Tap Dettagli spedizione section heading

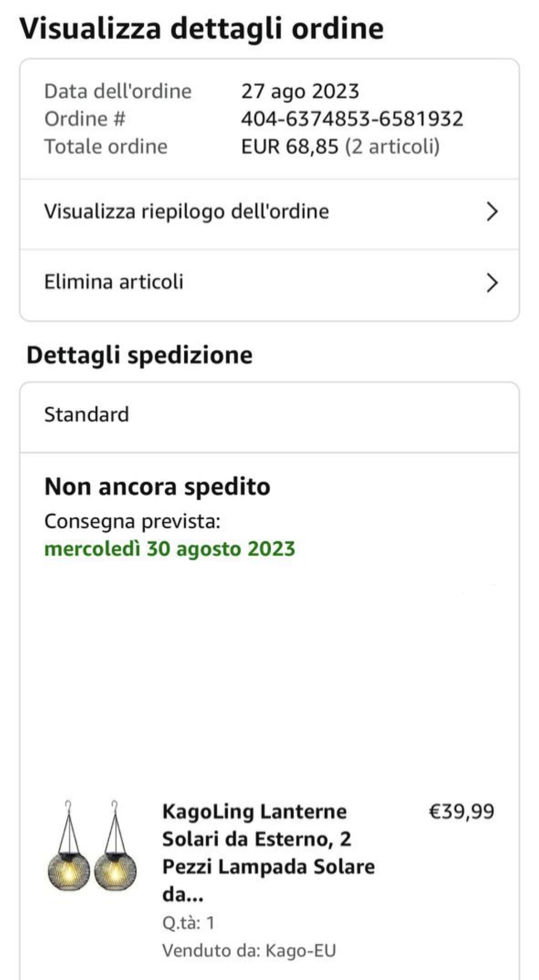point(140,355)
